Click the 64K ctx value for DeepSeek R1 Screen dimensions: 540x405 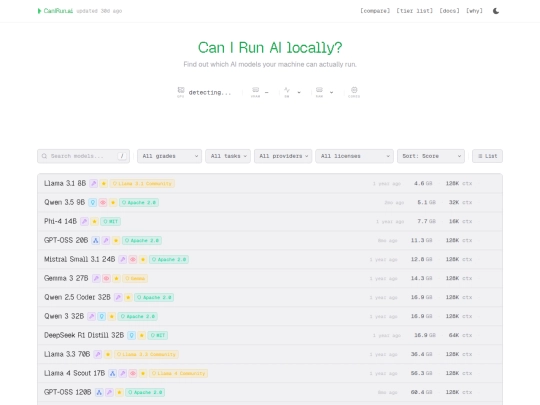point(460,335)
